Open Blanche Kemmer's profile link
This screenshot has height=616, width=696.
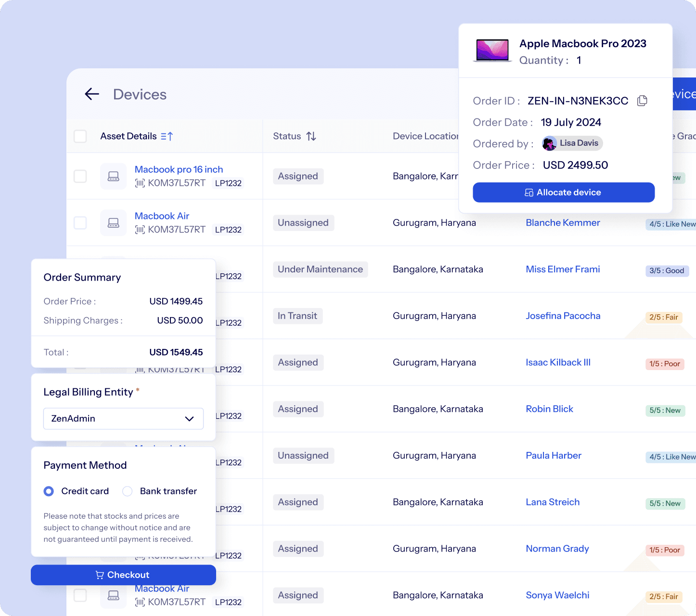[562, 222]
